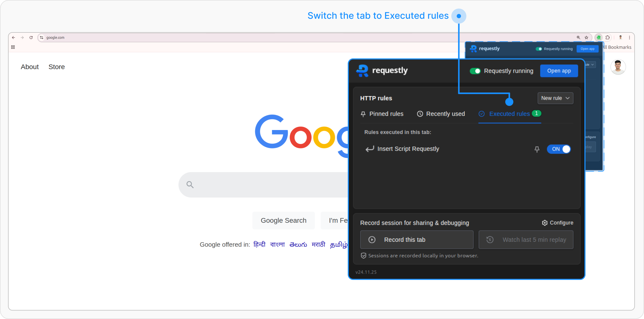Reload the page with refresh icon
Screen dimensions: 644x319
click(31, 38)
